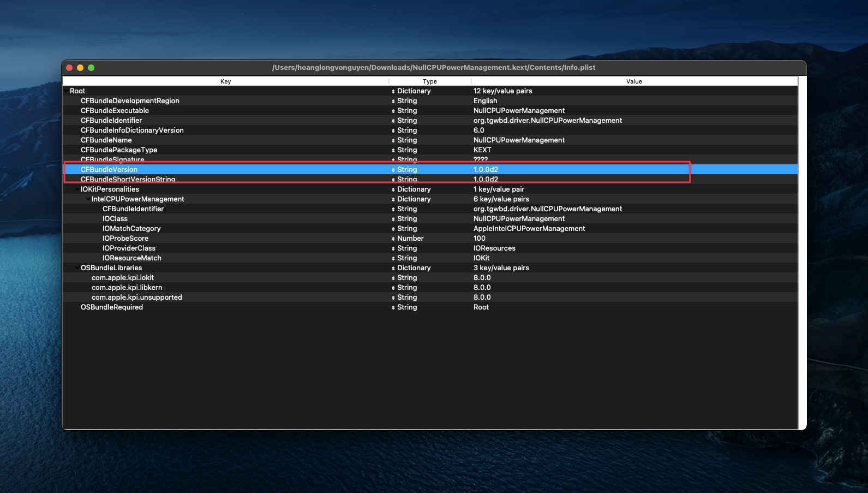Click the AppleIntelCPUPowerManagement value cell
This screenshot has height=493, width=868.
pos(529,229)
